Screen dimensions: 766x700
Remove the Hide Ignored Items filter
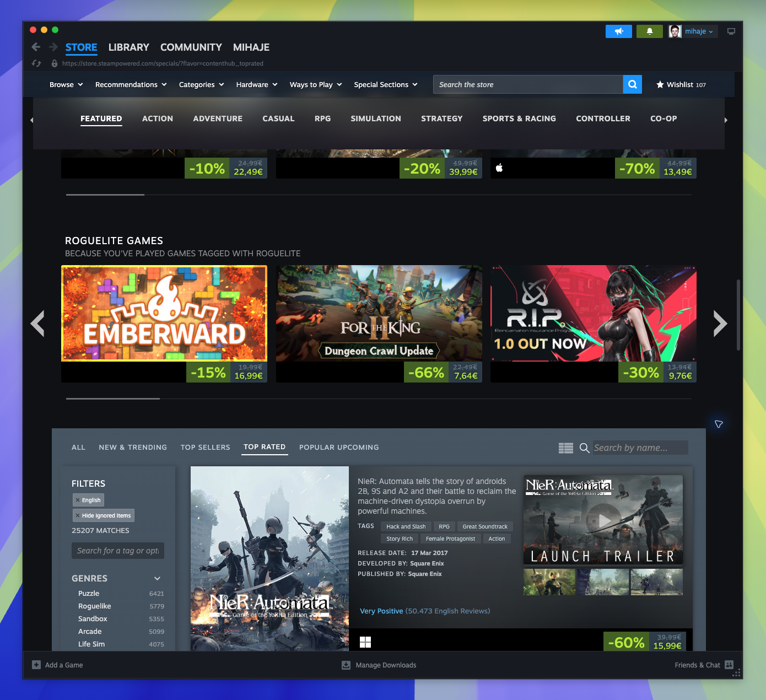click(x=78, y=515)
